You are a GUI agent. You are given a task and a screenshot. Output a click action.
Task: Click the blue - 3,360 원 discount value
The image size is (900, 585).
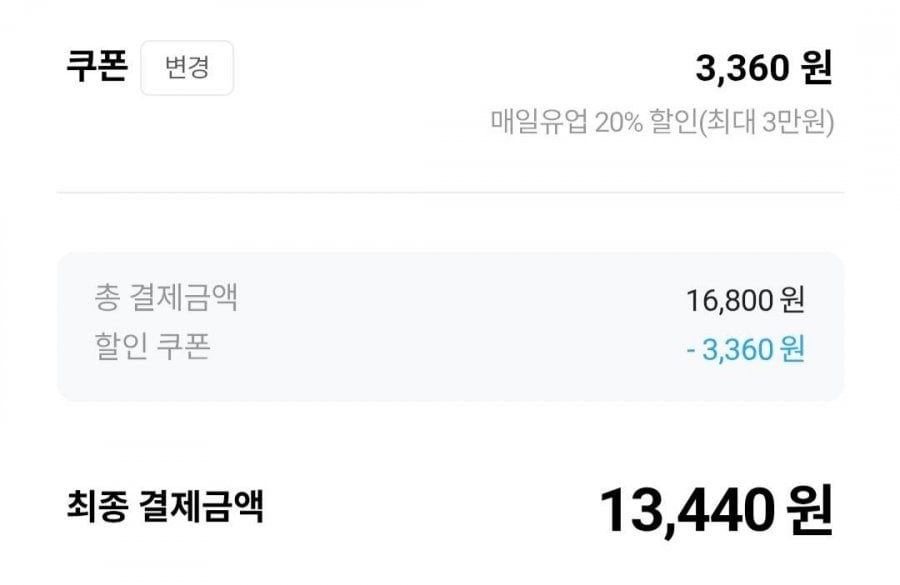pyautogui.click(x=745, y=350)
